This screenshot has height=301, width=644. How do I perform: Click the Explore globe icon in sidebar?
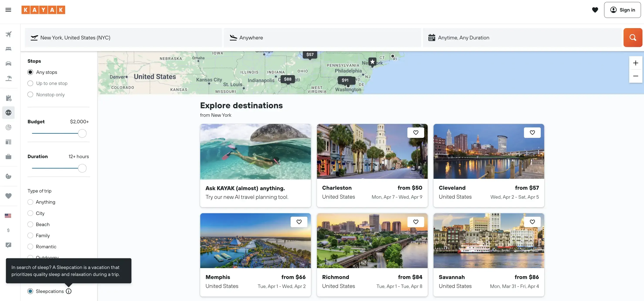click(x=8, y=113)
